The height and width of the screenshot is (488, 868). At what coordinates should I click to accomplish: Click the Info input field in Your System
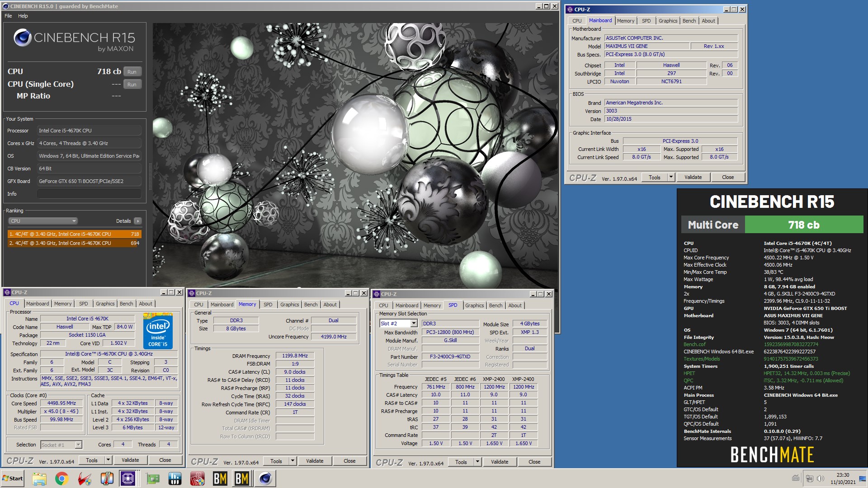(x=89, y=194)
